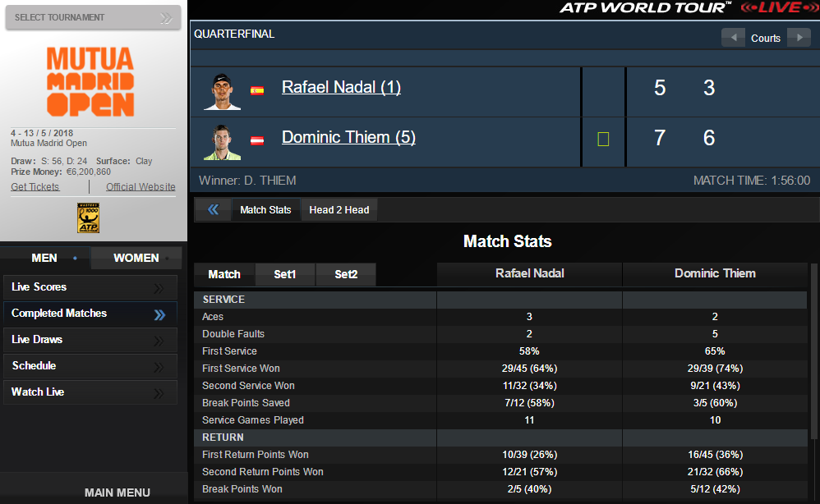Expand the Schedule menu arrow
The height and width of the screenshot is (504, 820).
pyautogui.click(x=160, y=366)
